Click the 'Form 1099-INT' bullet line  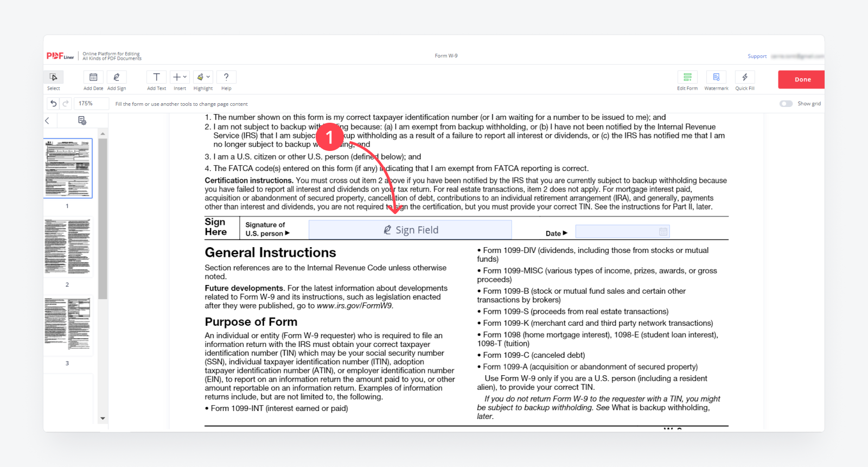(x=277, y=408)
